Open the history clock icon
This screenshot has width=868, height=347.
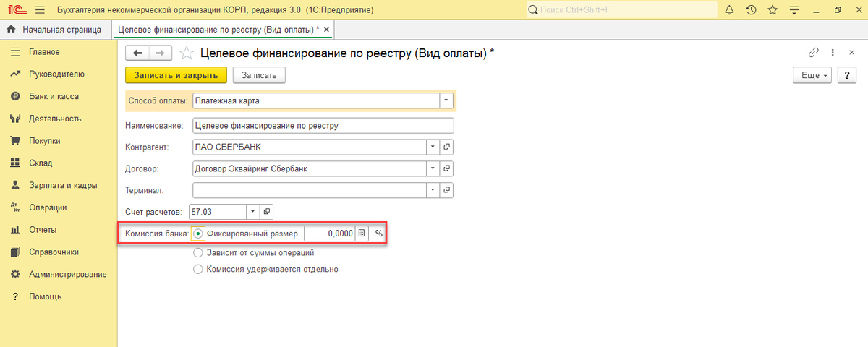pos(751,10)
